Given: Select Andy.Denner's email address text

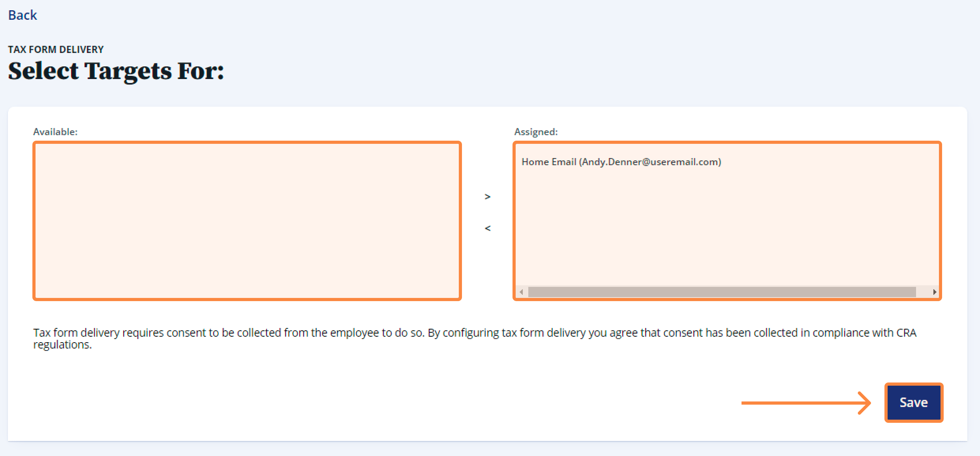Looking at the screenshot, I should point(650,162).
